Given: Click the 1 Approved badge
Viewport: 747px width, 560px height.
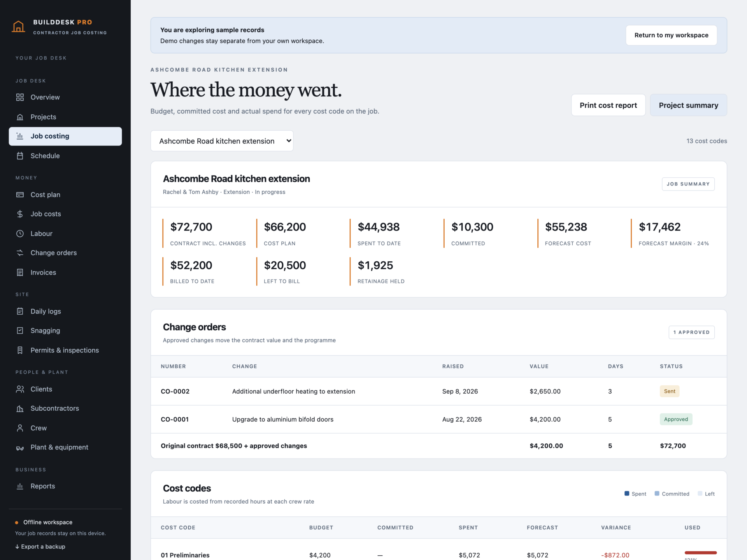Looking at the screenshot, I should pos(691,332).
